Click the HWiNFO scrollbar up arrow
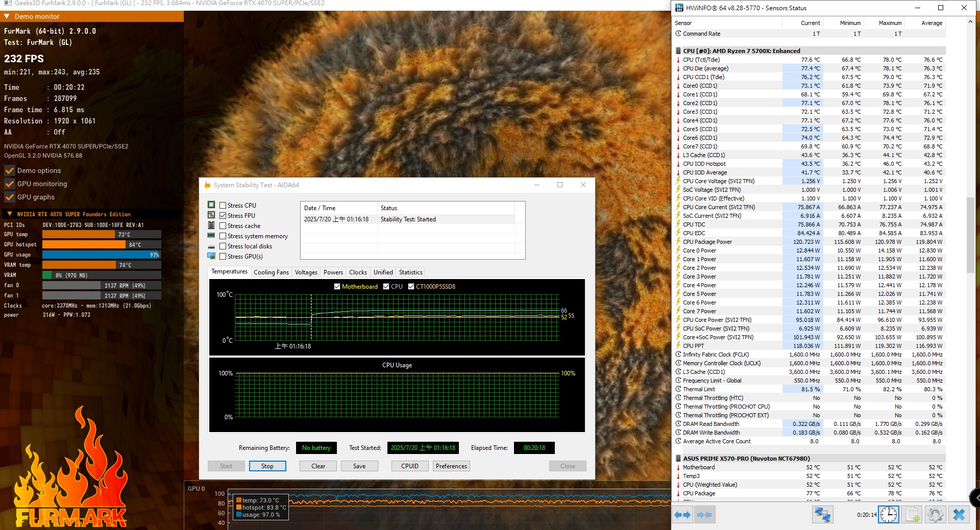Viewport: 980px width, 530px height. 970,22
